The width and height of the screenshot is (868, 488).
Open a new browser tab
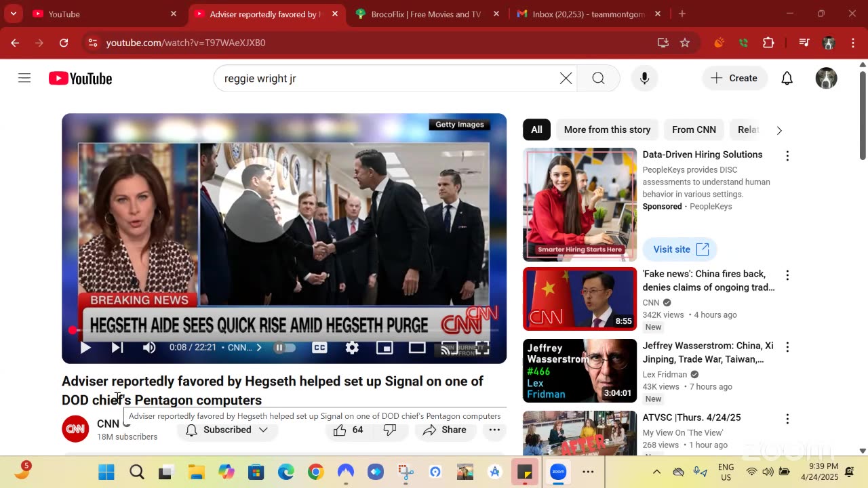[x=682, y=14]
